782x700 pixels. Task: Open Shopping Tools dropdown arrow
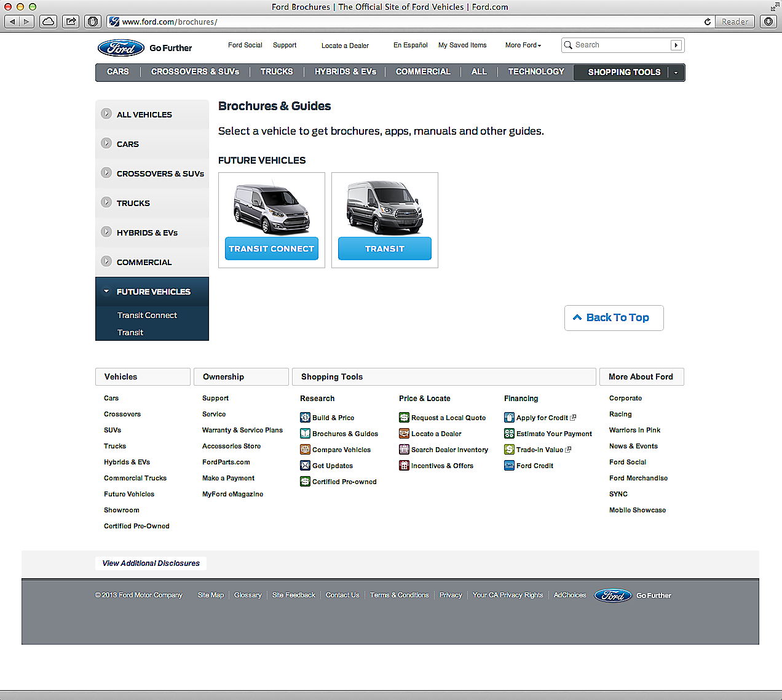point(676,73)
